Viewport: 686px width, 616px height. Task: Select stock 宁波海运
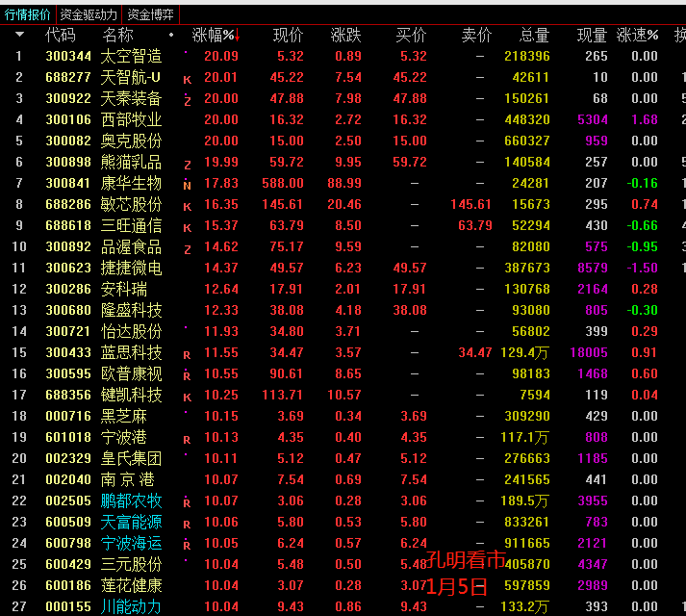click(x=131, y=543)
